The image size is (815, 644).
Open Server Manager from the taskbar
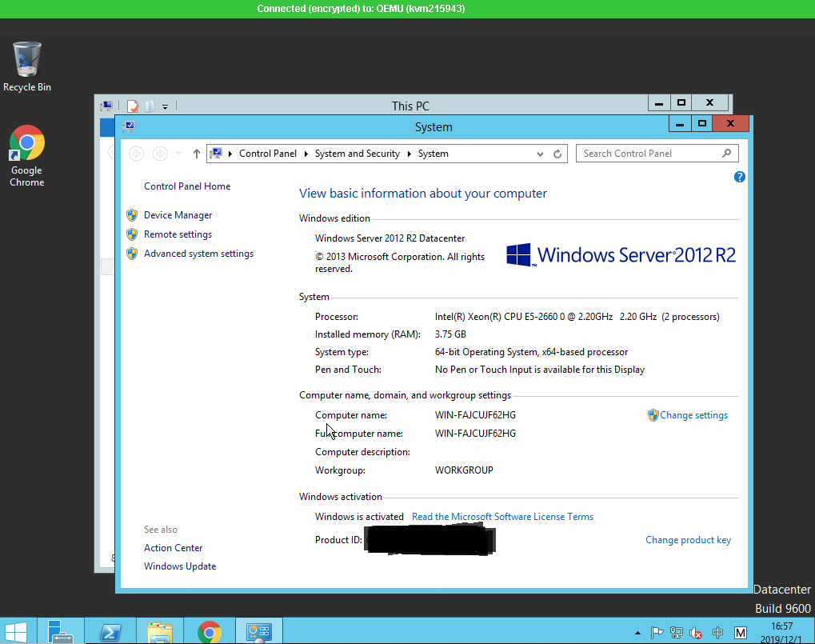(x=60, y=631)
